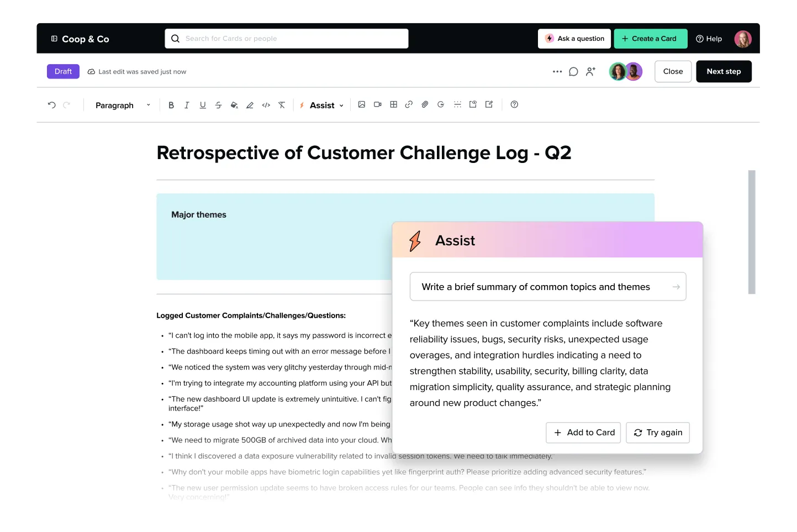Open the text color picker
797x532 pixels.
coord(234,104)
